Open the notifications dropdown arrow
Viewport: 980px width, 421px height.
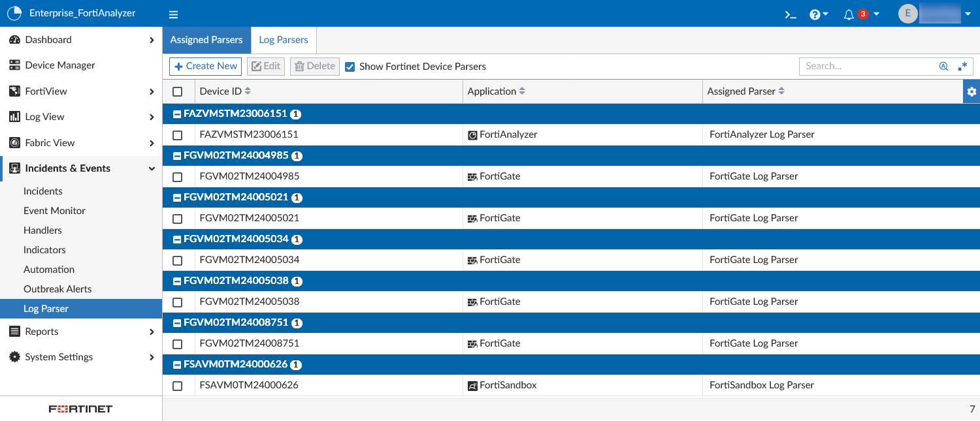[876, 14]
